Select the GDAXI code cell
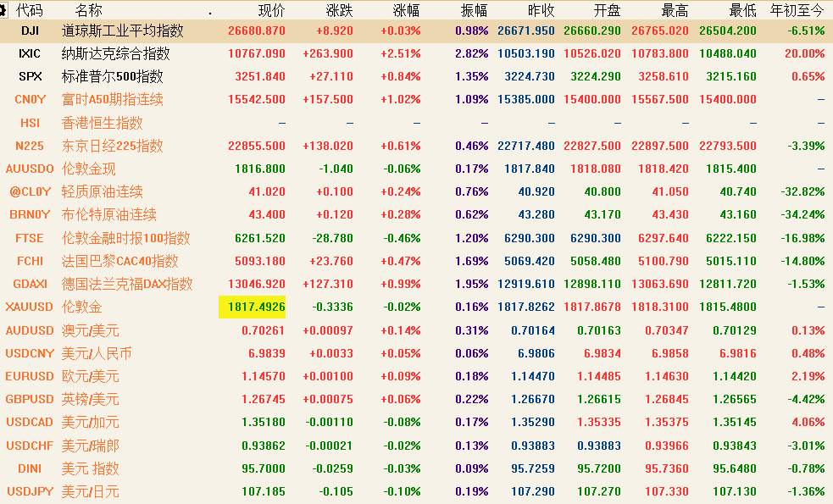The width and height of the screenshot is (833, 504). tap(30, 284)
